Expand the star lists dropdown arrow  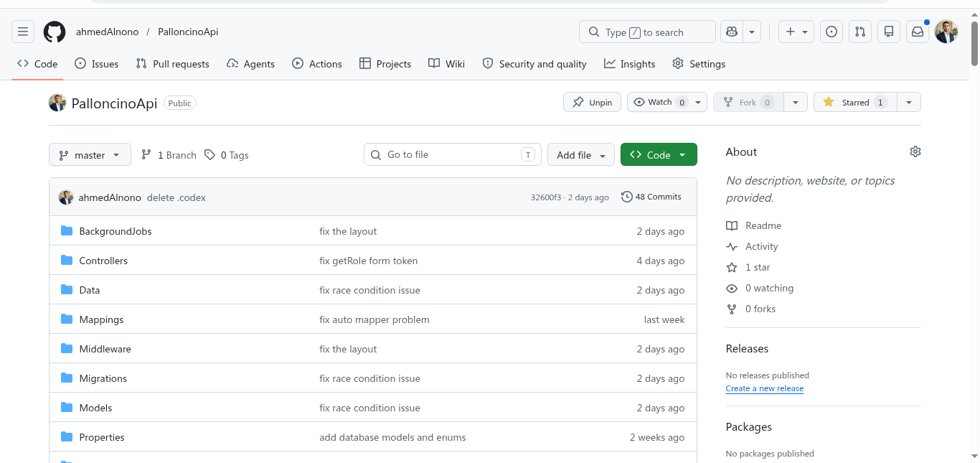click(x=909, y=102)
